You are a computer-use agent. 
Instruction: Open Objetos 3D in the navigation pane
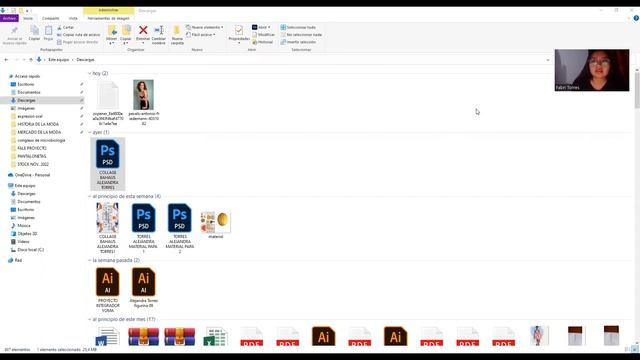click(24, 233)
